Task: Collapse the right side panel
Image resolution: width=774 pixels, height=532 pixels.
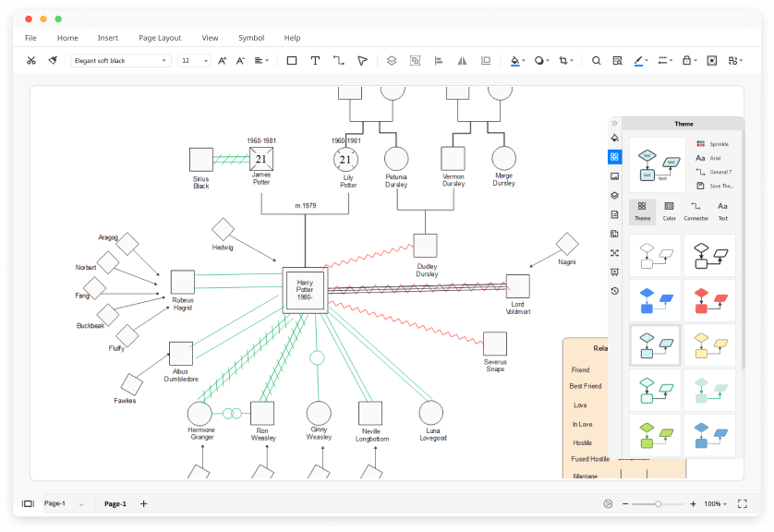Action: pos(614,124)
